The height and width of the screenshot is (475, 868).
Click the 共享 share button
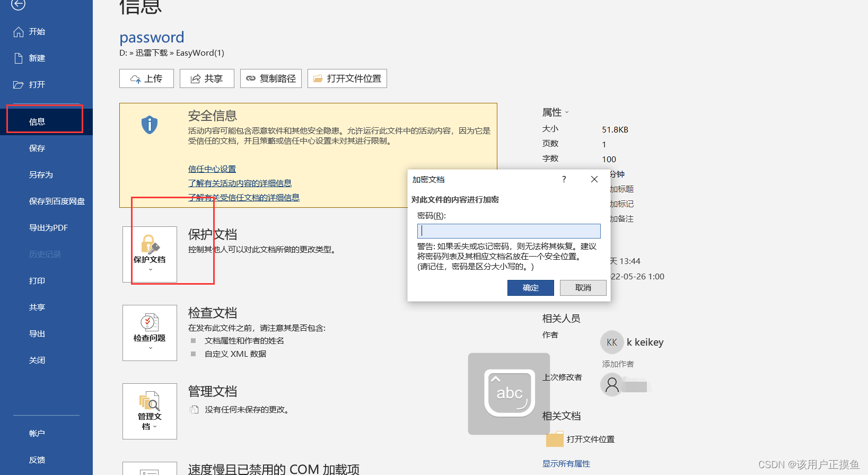(x=207, y=78)
